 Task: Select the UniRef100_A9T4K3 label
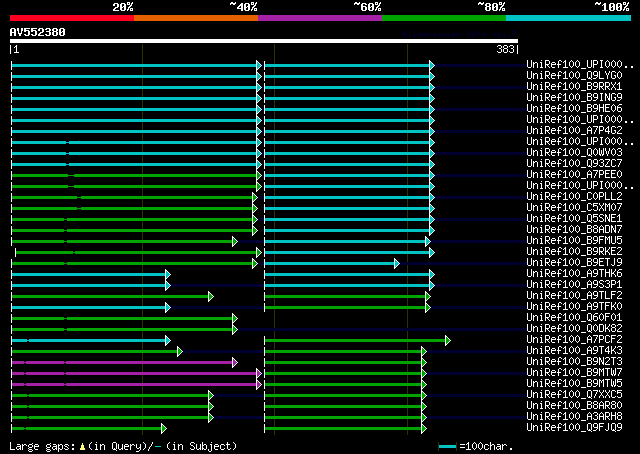574,351
